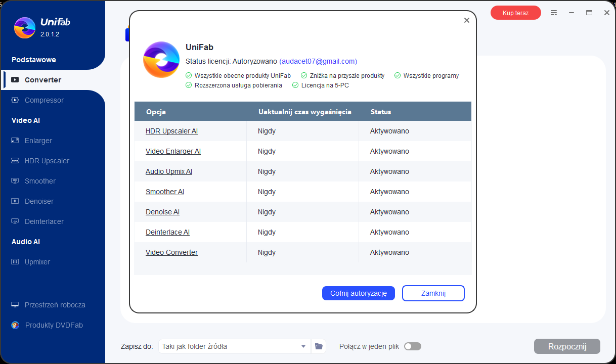Click the Licencja na 5-PC text
This screenshot has width=616, height=364.
coord(325,85)
